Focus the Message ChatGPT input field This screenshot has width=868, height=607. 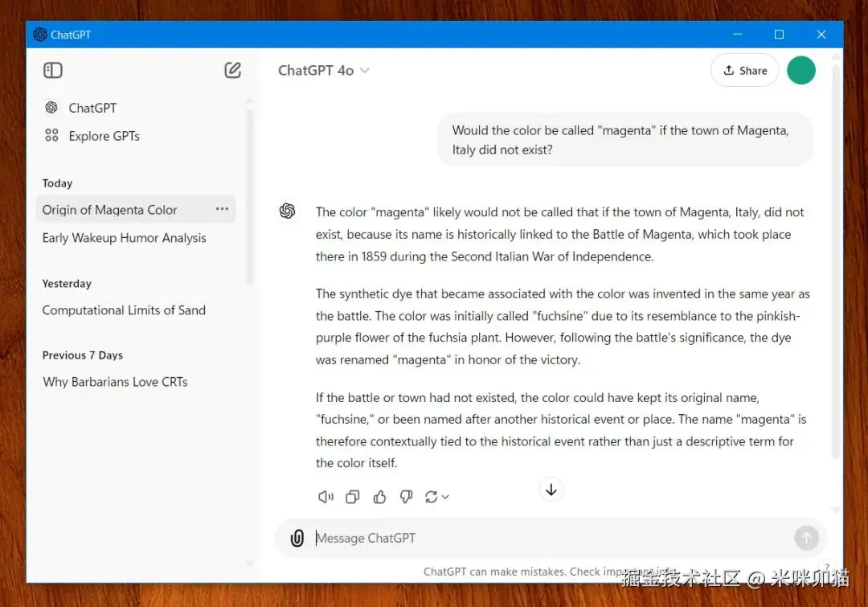click(x=551, y=538)
